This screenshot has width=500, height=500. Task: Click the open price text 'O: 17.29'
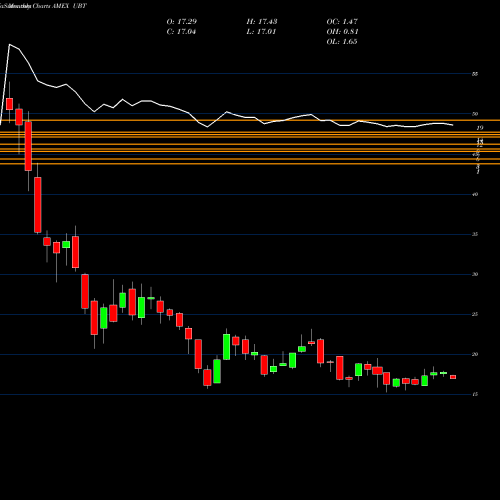(x=182, y=22)
